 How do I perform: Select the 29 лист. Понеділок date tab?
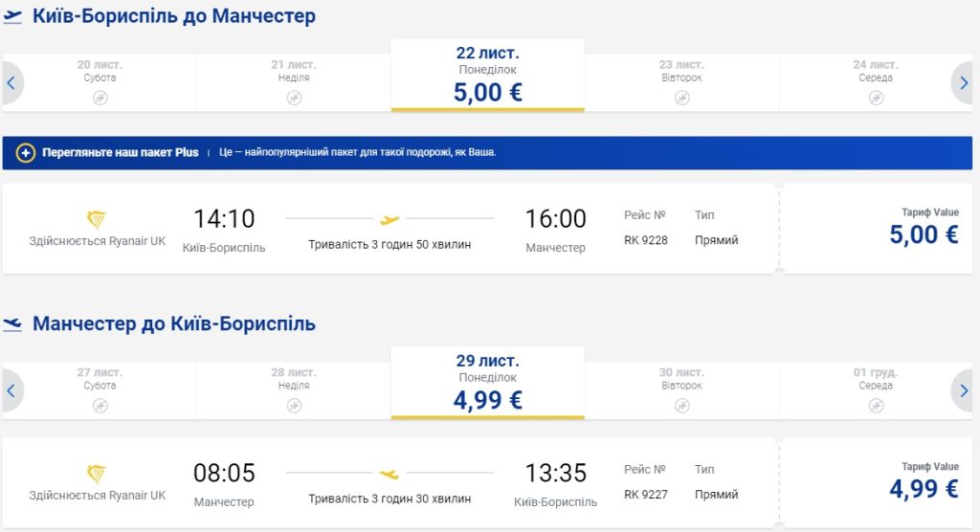coord(487,383)
